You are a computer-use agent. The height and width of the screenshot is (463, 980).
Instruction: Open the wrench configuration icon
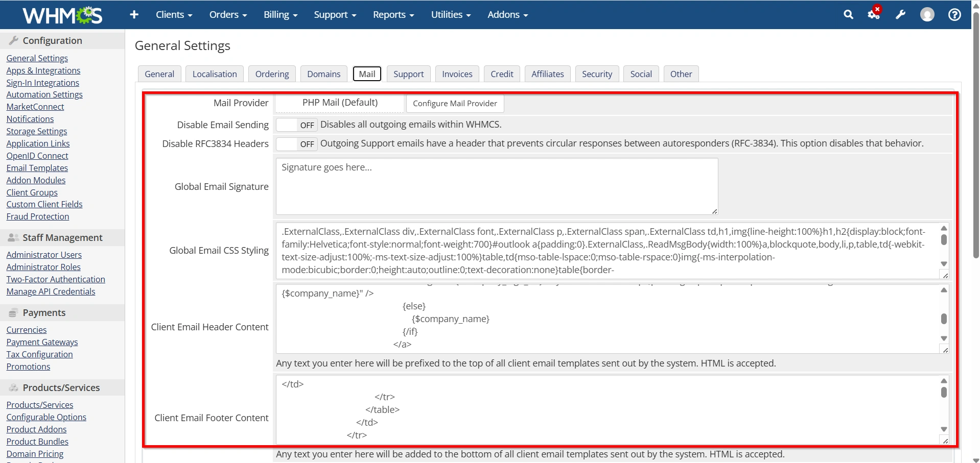(x=900, y=15)
